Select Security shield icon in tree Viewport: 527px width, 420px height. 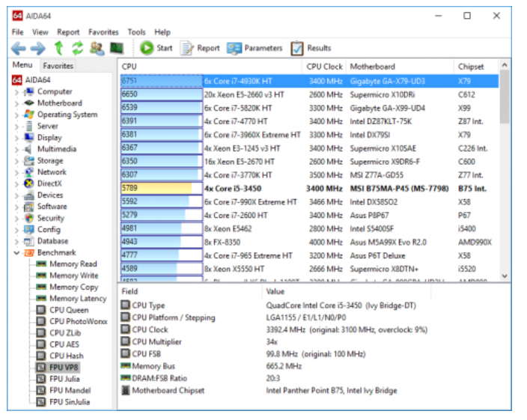[x=29, y=219]
